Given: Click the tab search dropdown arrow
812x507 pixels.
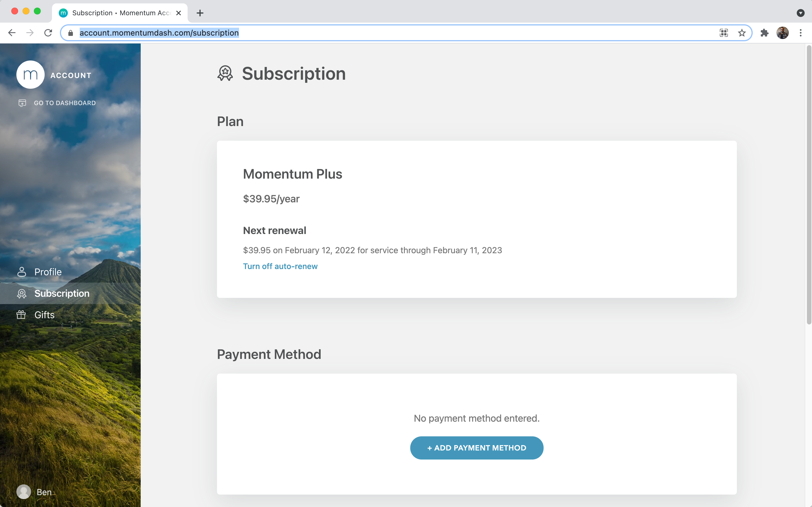Looking at the screenshot, I should (801, 13).
